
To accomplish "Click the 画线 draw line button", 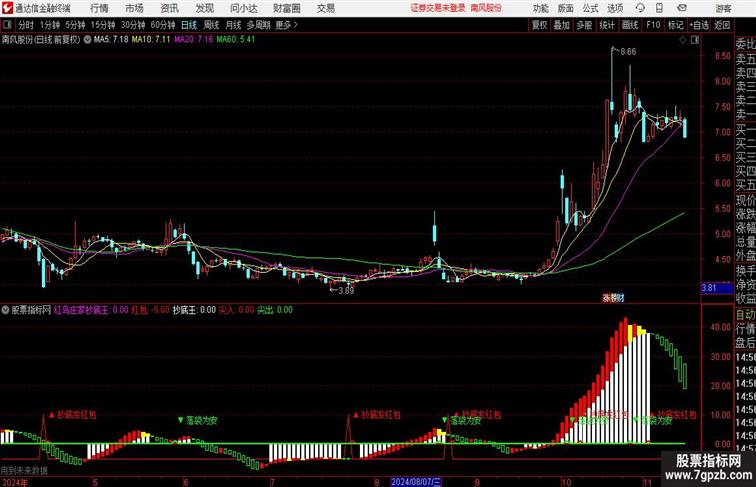I will coord(630,25).
